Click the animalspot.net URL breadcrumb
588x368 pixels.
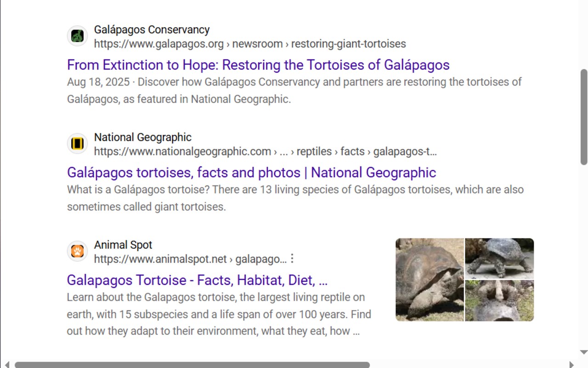click(190, 259)
